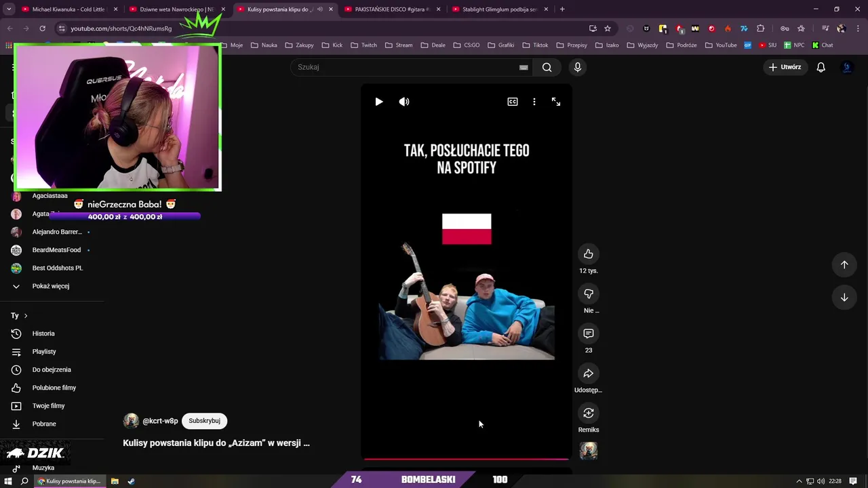
Task: Toggle closed captions on the Short
Action: [x=513, y=102]
